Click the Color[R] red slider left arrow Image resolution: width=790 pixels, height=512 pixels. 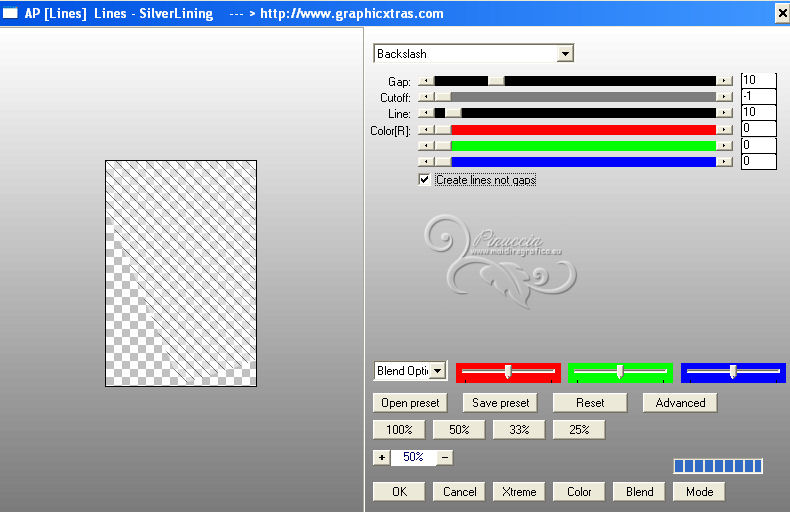click(x=426, y=130)
